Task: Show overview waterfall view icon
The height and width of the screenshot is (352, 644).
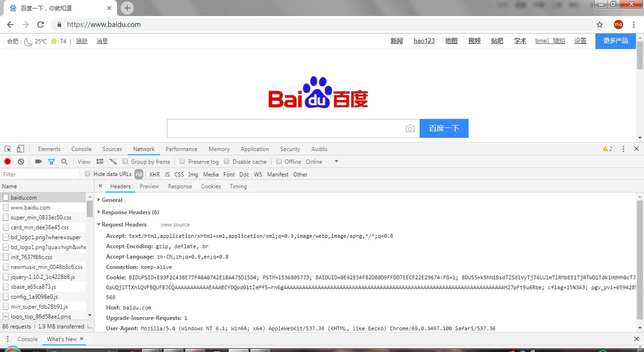Action: tap(113, 161)
